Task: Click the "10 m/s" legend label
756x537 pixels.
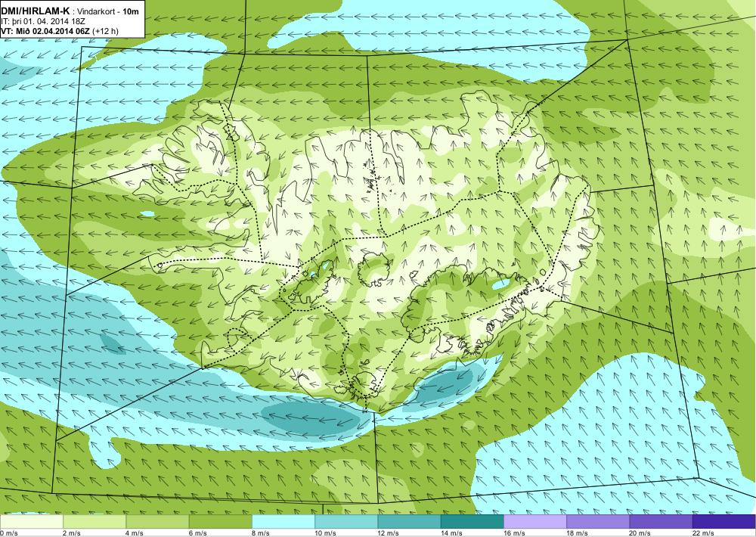Action: (x=325, y=533)
